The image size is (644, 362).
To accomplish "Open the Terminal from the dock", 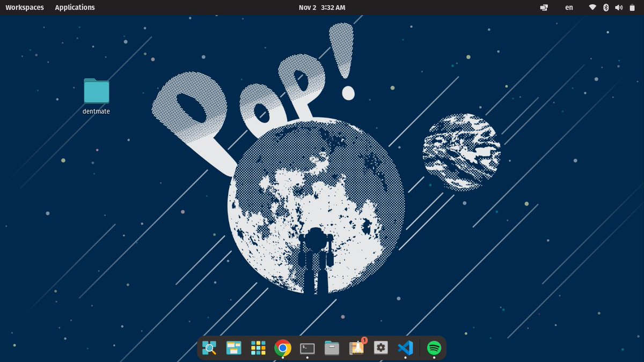I will pyautogui.click(x=308, y=349).
